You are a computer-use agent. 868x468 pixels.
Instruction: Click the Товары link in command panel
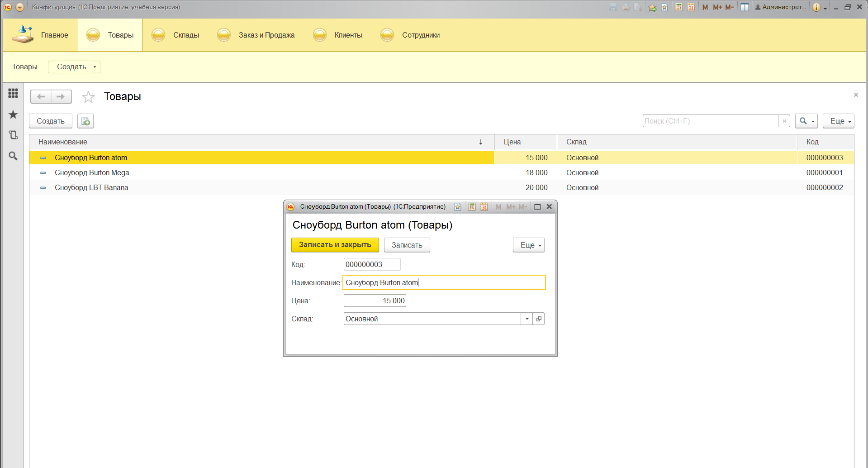[x=25, y=67]
